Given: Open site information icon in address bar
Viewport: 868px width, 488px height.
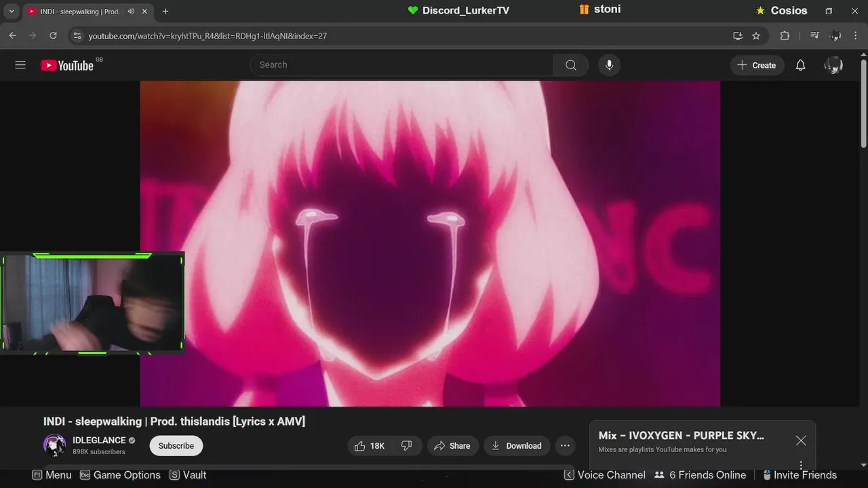Looking at the screenshot, I should (77, 35).
